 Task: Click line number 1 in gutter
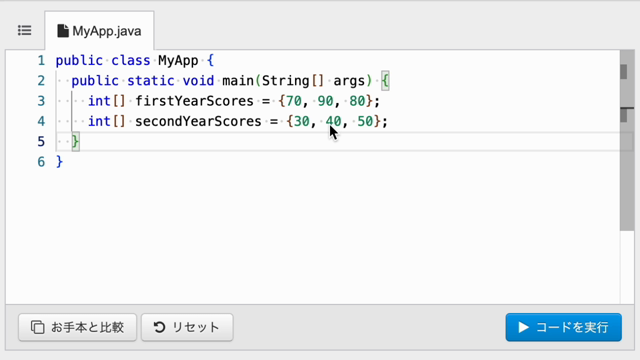pyautogui.click(x=41, y=61)
